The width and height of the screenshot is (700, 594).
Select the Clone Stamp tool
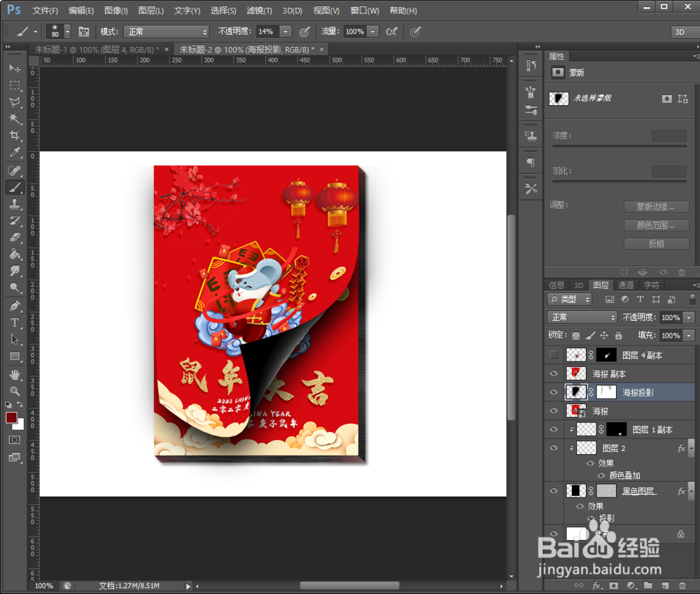click(15, 204)
